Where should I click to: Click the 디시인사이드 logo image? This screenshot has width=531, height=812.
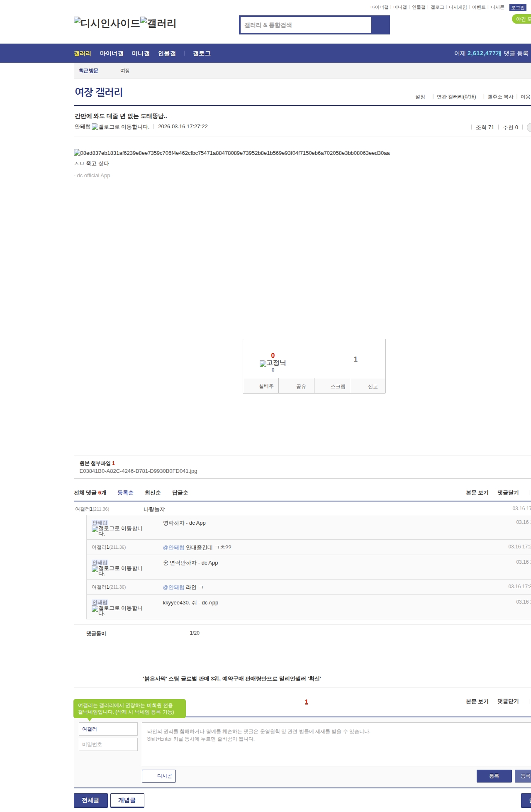107,23
